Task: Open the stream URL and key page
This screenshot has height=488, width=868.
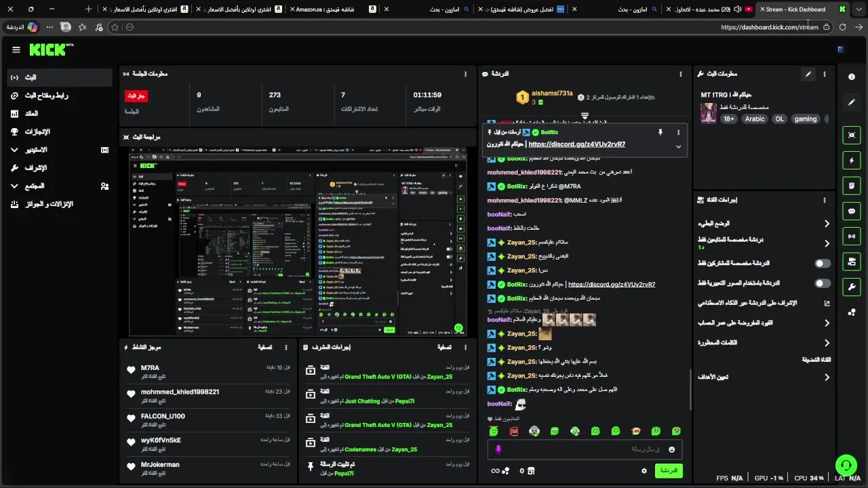Action: coord(60,96)
